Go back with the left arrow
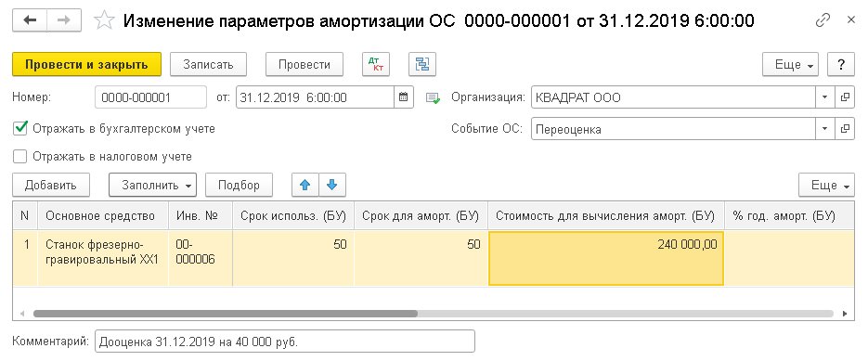868x361 pixels. [30, 20]
